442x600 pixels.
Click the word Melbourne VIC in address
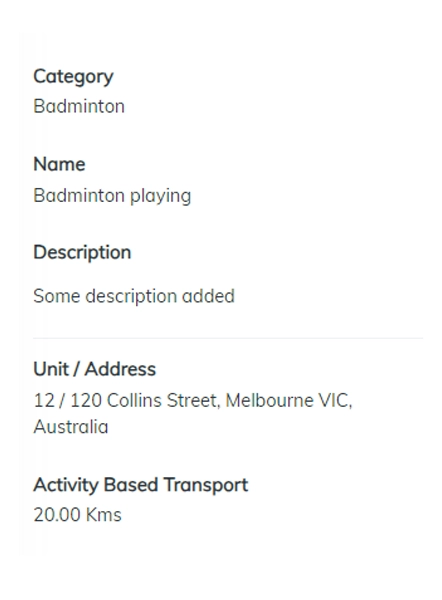pos(288,401)
